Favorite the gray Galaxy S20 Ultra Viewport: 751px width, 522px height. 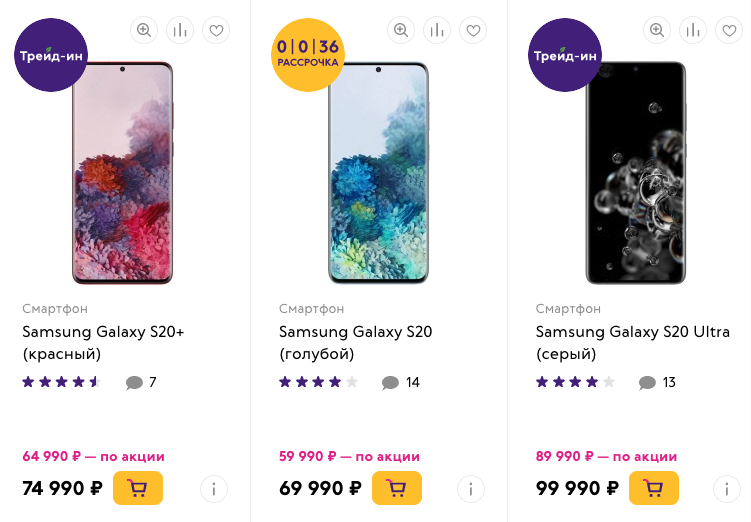(729, 30)
